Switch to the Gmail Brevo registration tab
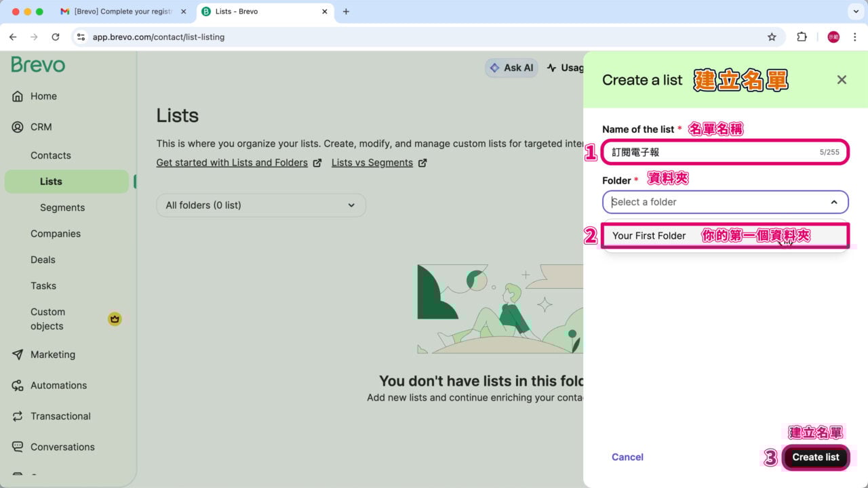Image resolution: width=868 pixels, height=488 pixels. (122, 12)
